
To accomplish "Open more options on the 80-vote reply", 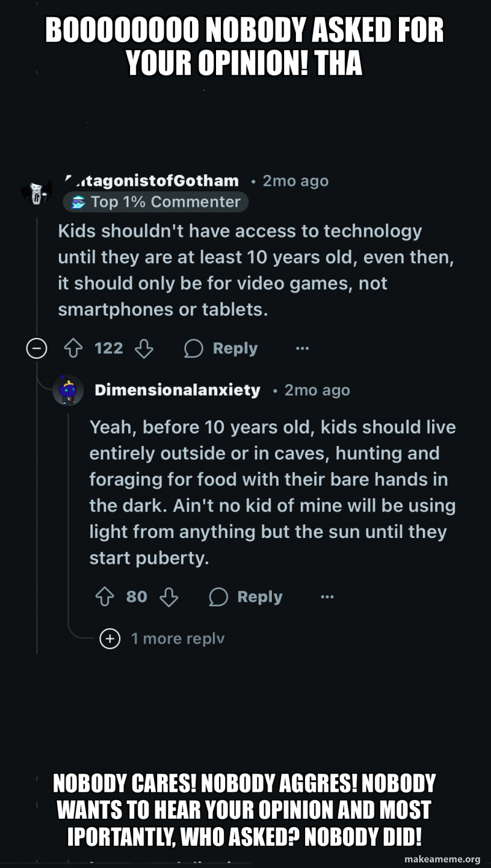I will click(x=327, y=597).
